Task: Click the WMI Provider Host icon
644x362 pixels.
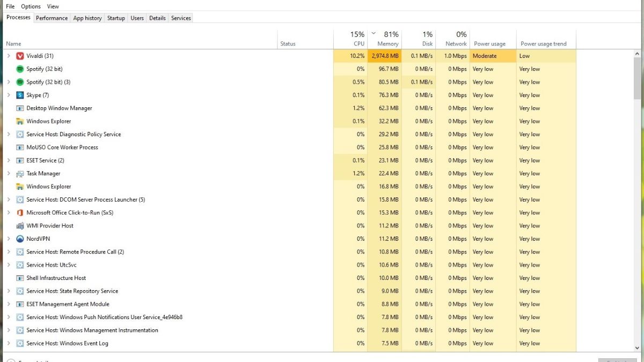Action: point(19,226)
